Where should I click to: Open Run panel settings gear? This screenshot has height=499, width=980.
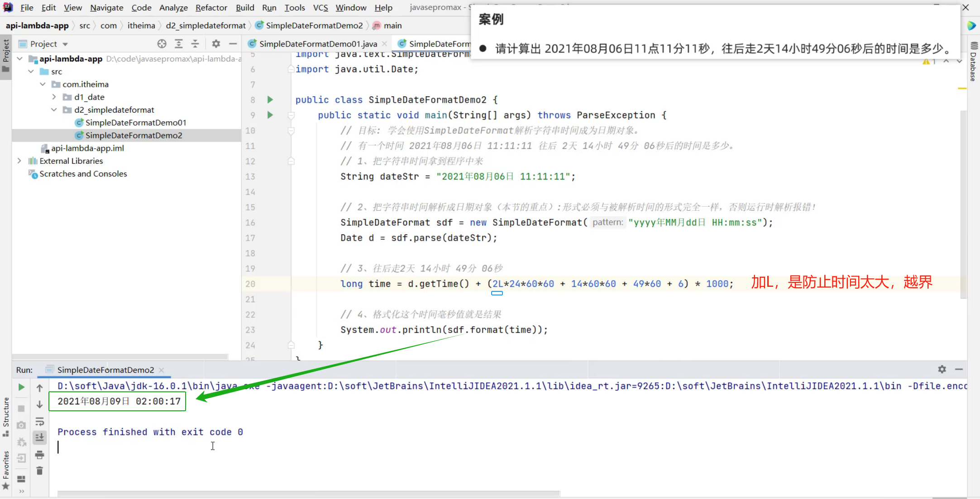click(x=942, y=369)
